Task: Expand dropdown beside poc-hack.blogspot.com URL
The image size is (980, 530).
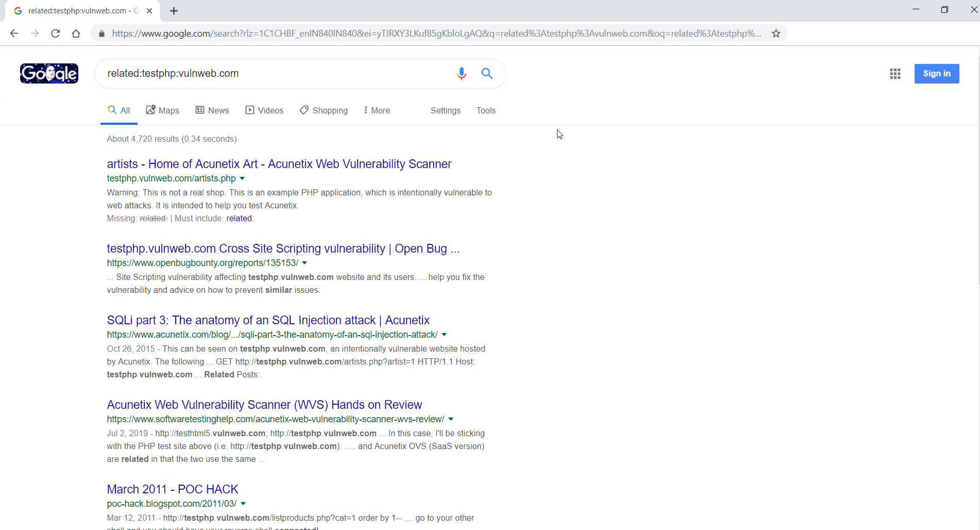Action: coord(243,504)
